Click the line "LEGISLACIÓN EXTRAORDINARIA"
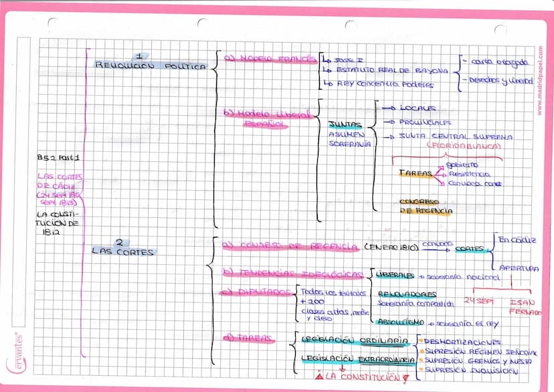The width and height of the screenshot is (554, 392). (x=357, y=359)
